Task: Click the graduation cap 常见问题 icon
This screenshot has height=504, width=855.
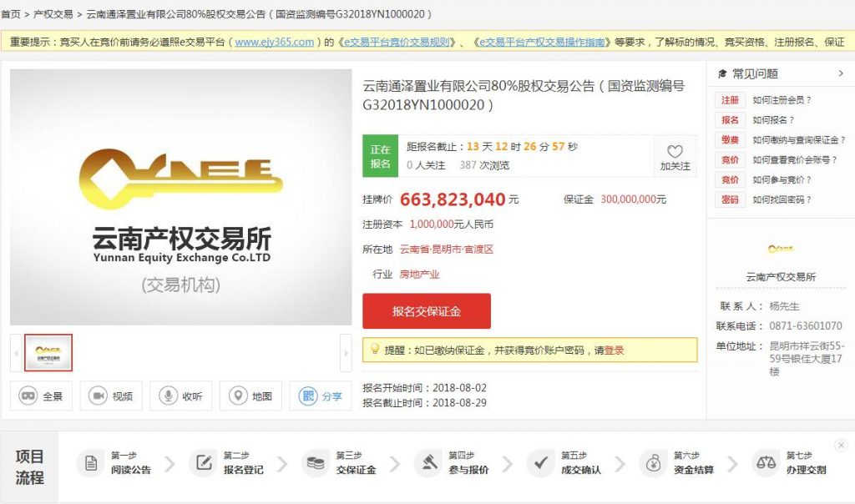Action: coord(722,73)
